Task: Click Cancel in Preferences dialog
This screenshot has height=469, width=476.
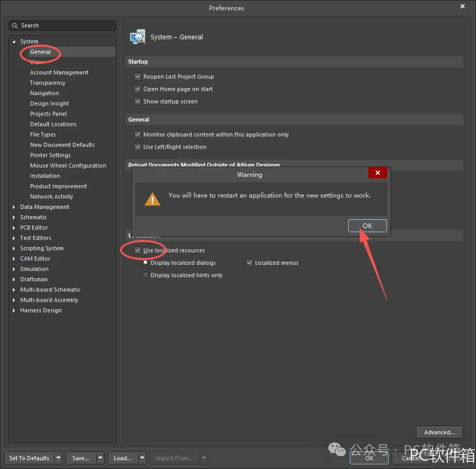Action: [411, 458]
